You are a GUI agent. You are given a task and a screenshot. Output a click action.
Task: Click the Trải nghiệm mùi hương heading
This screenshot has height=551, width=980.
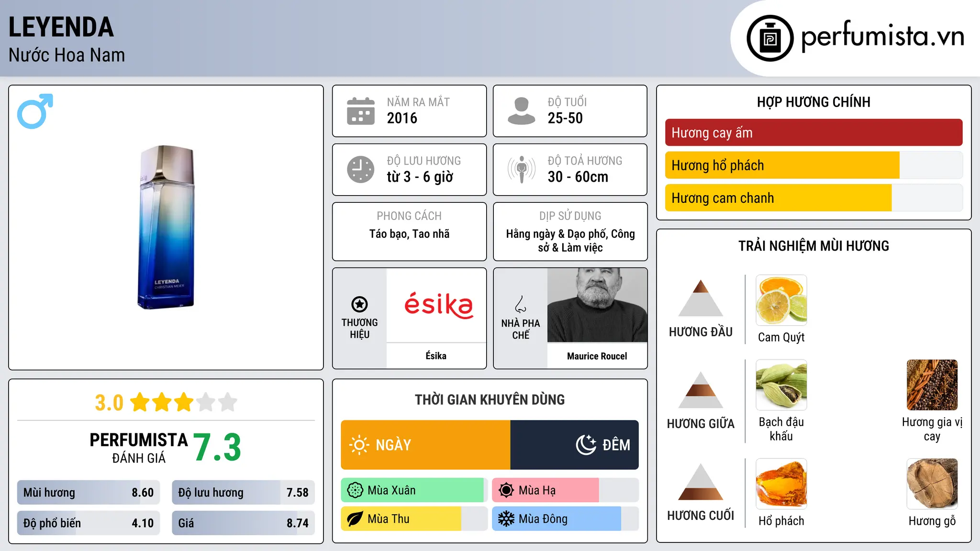click(814, 246)
